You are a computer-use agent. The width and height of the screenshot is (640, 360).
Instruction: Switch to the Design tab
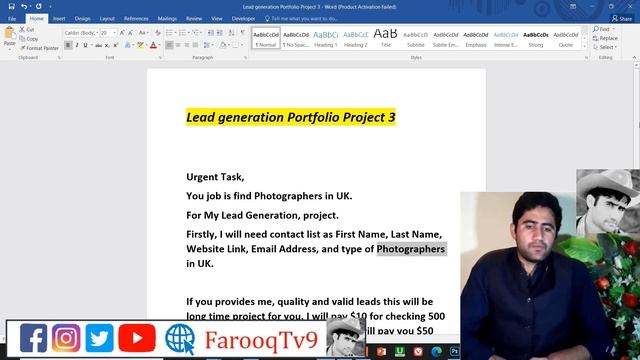click(82, 19)
